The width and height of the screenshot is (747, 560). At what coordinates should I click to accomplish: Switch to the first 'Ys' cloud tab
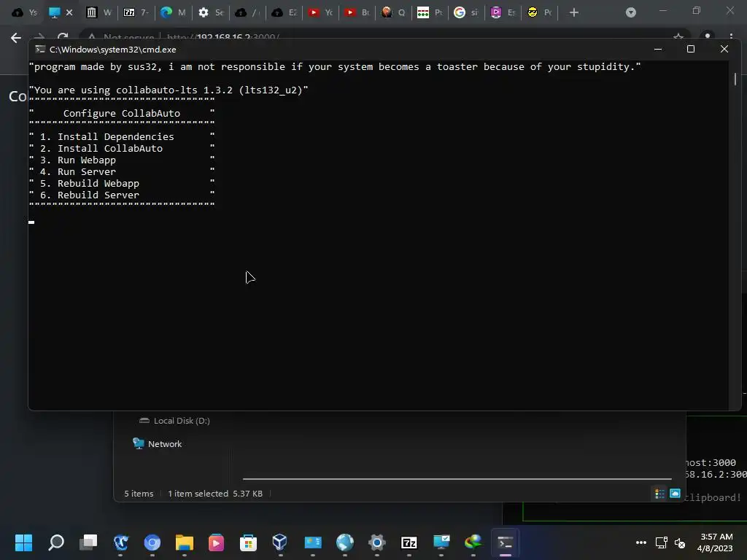point(24,12)
